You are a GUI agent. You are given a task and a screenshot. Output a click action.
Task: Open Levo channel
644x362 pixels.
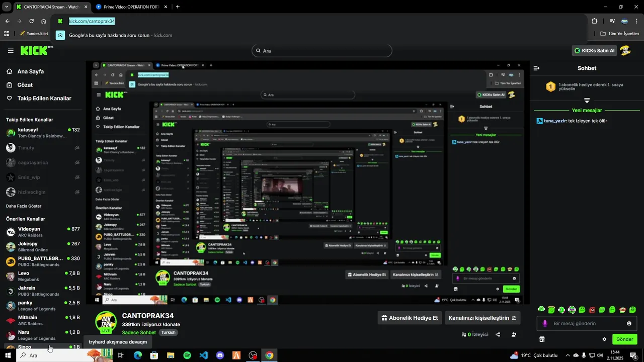point(43,276)
